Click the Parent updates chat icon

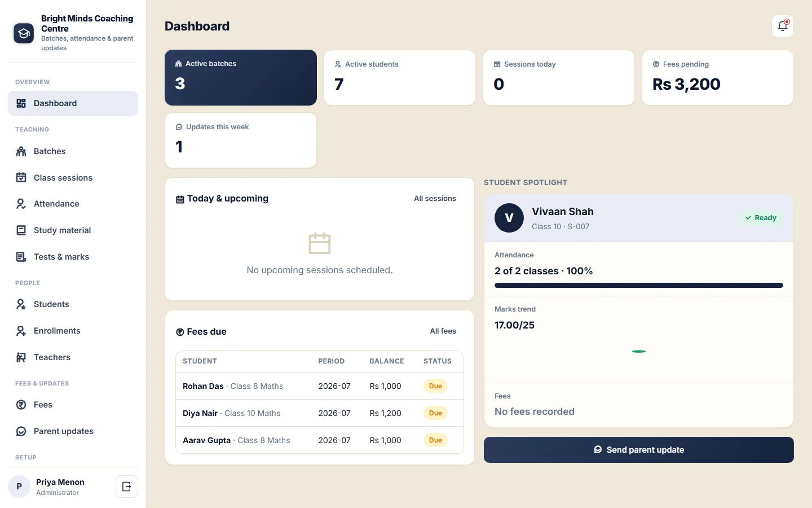(x=21, y=431)
